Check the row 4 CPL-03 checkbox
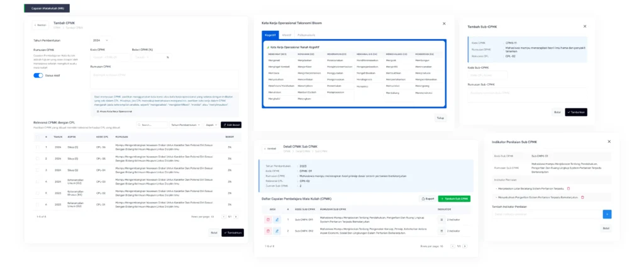This screenshot has height=272, width=644. 38,181
